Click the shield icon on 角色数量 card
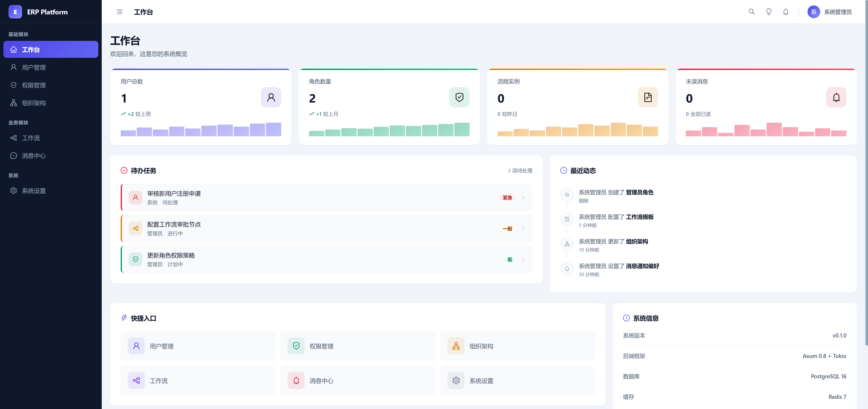The image size is (868, 409). click(459, 97)
